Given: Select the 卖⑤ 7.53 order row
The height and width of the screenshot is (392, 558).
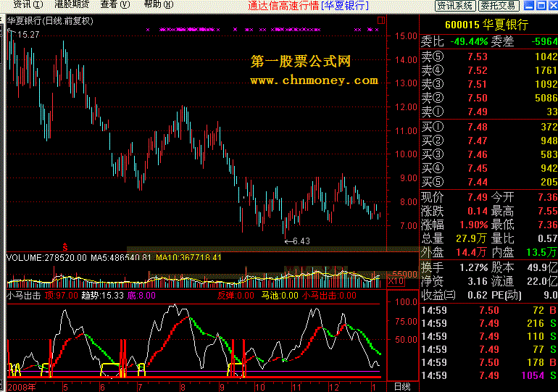Looking at the screenshot, I should coord(489,57).
